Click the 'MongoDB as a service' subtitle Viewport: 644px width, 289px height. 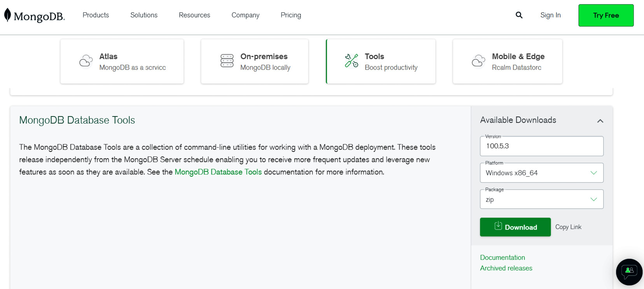133,68
